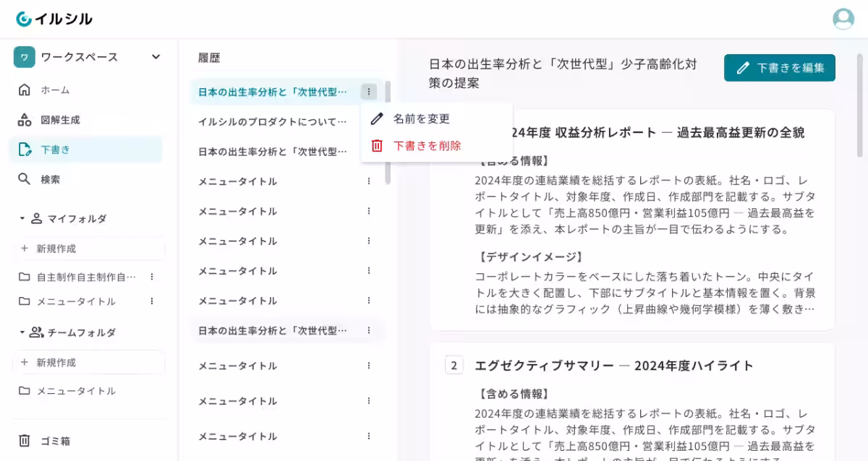The image size is (868, 461).
Task: Collapse the マイフォルダ section
Action: point(22,218)
